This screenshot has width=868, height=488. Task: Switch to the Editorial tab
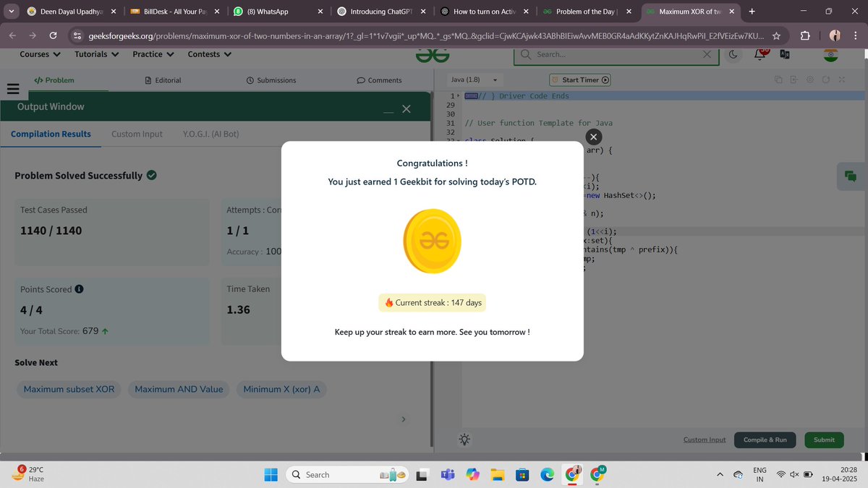[x=163, y=80]
